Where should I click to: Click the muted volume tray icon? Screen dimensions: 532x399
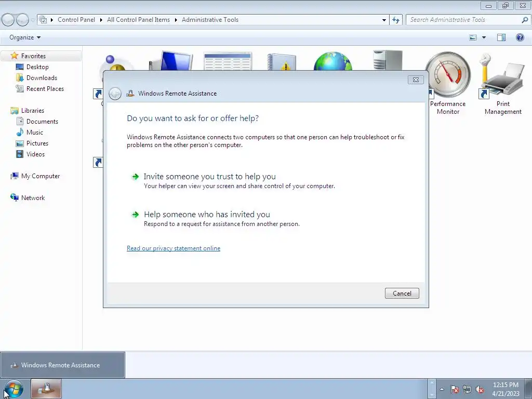480,389
